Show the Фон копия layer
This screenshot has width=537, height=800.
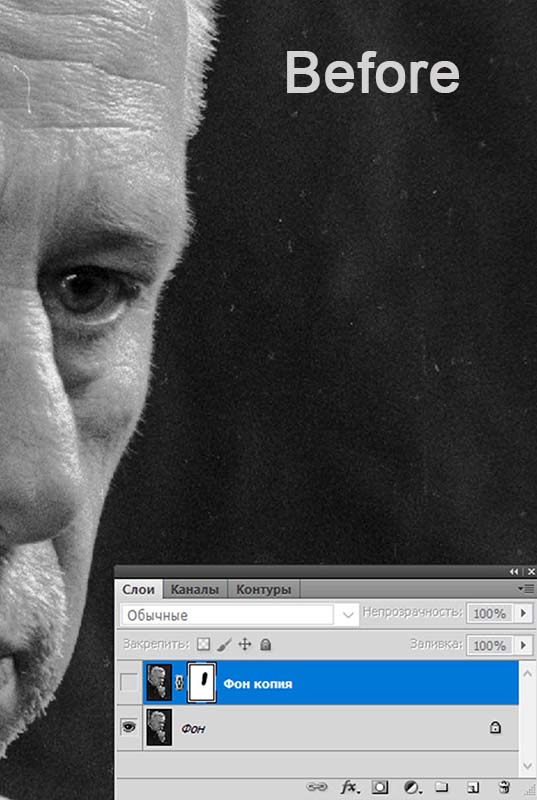[x=129, y=683]
